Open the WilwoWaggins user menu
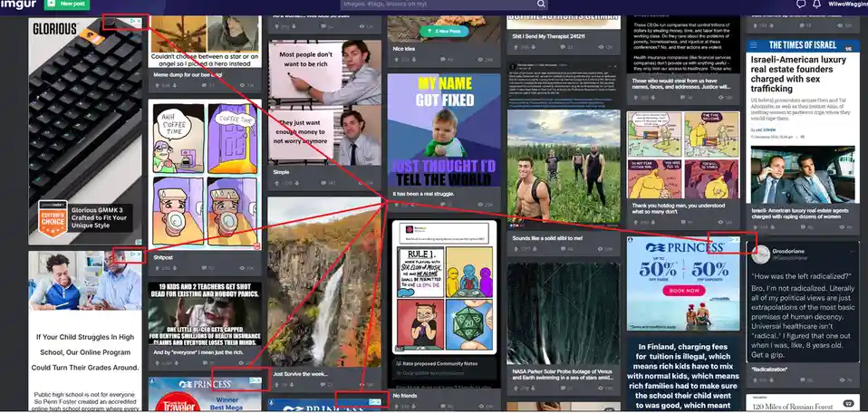The height and width of the screenshot is (413, 868). pyautogui.click(x=847, y=4)
